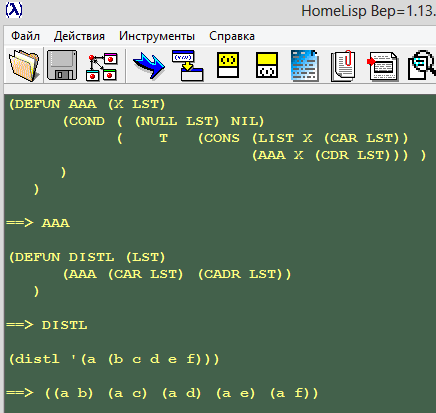Open the Инструменты menu
The image size is (436, 413).
[x=157, y=36]
